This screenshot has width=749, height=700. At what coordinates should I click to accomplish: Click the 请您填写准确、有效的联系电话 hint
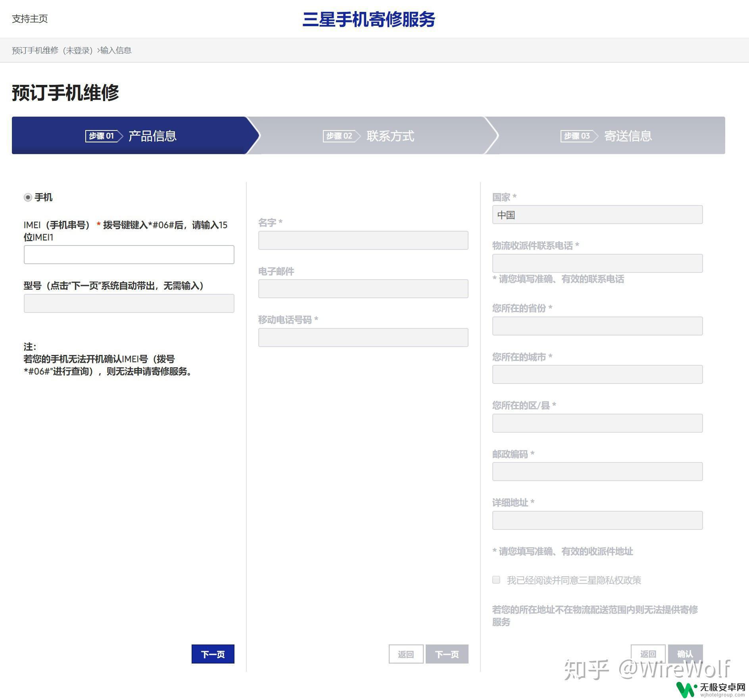tap(558, 279)
